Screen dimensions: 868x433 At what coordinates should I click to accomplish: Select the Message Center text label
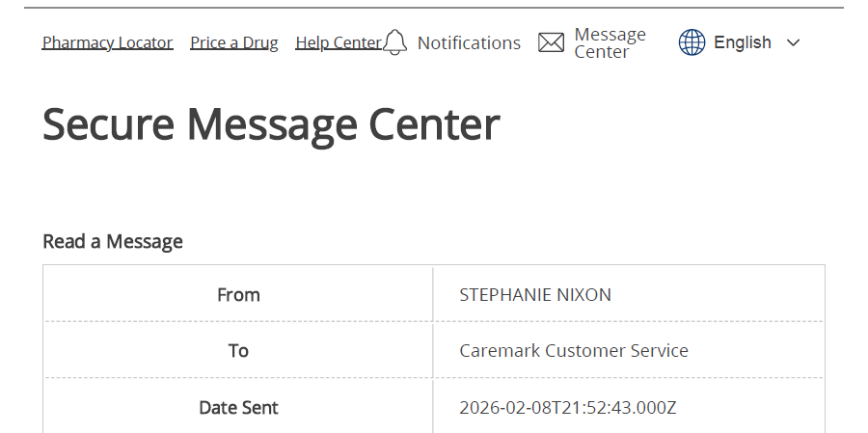pos(610,42)
